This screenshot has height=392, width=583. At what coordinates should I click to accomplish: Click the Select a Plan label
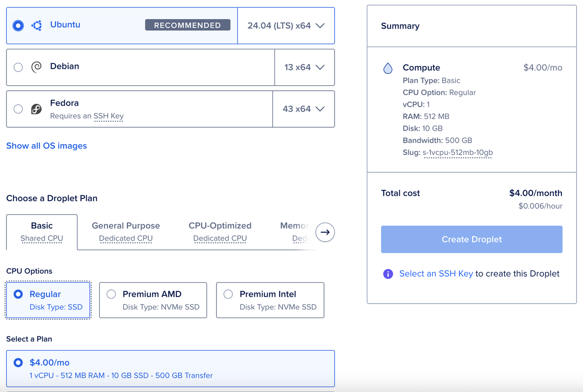pos(29,339)
